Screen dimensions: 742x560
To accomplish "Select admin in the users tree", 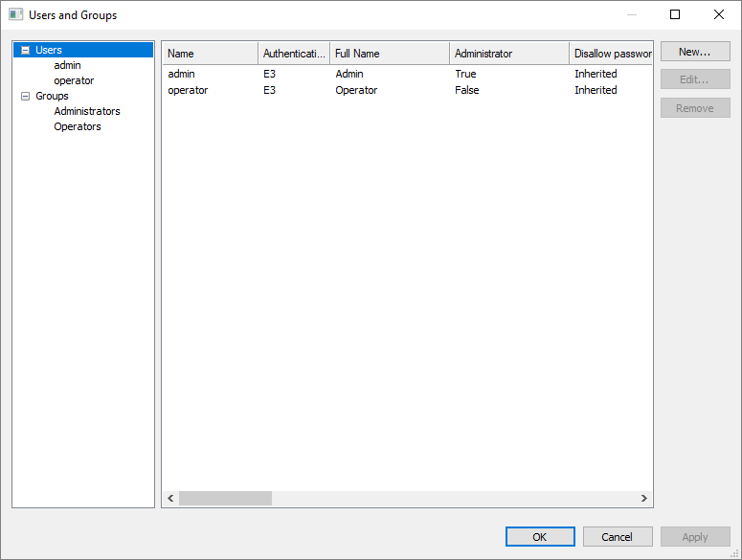I will coord(67,65).
